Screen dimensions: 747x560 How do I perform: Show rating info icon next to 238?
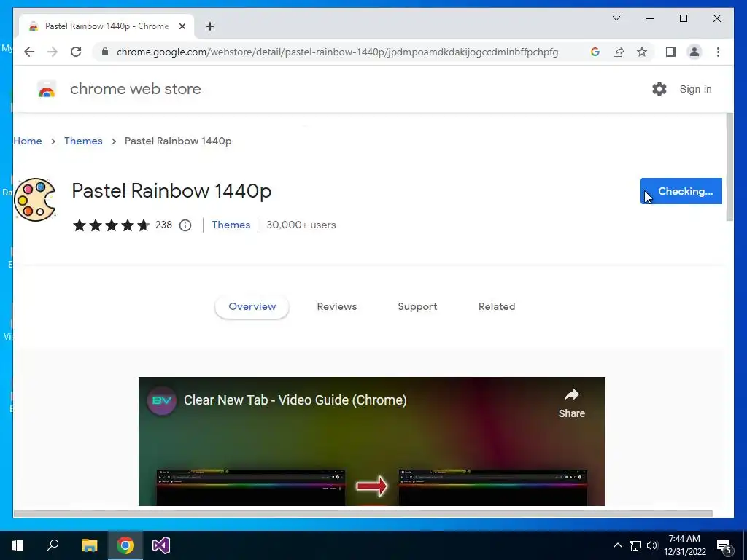click(185, 225)
